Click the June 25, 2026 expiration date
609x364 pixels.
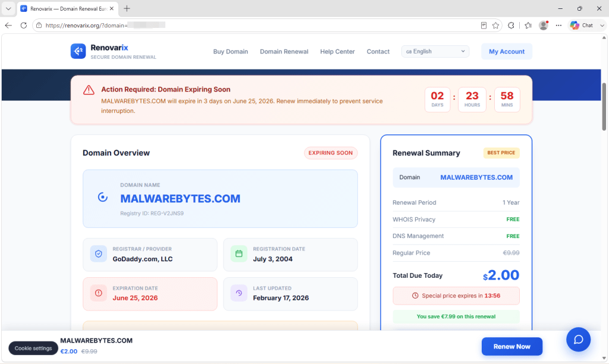tap(135, 298)
